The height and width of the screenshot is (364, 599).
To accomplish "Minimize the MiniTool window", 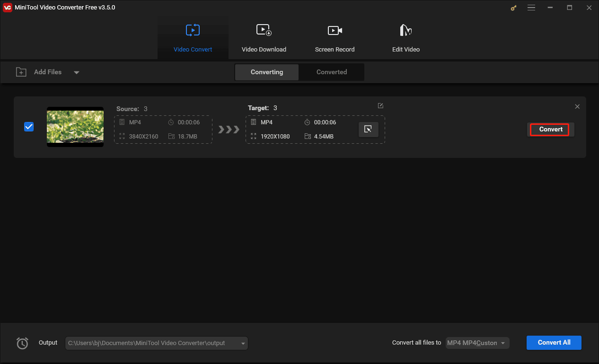I will pyautogui.click(x=550, y=8).
